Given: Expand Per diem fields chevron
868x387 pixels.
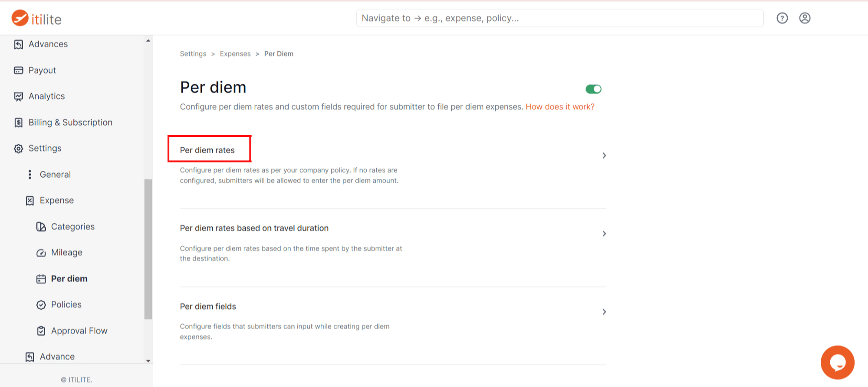Looking at the screenshot, I should [604, 312].
